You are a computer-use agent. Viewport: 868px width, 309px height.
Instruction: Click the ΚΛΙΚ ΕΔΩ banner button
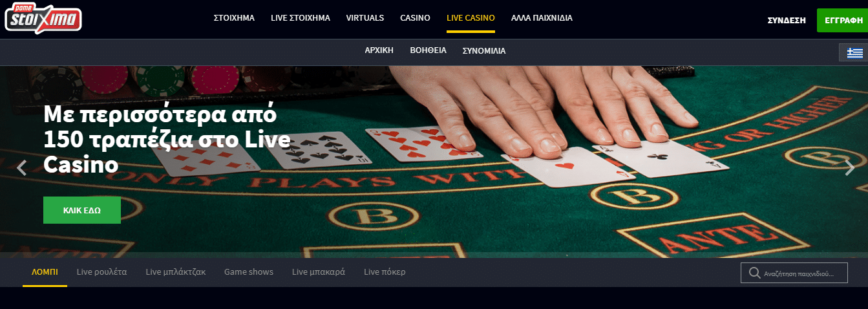coord(82,210)
